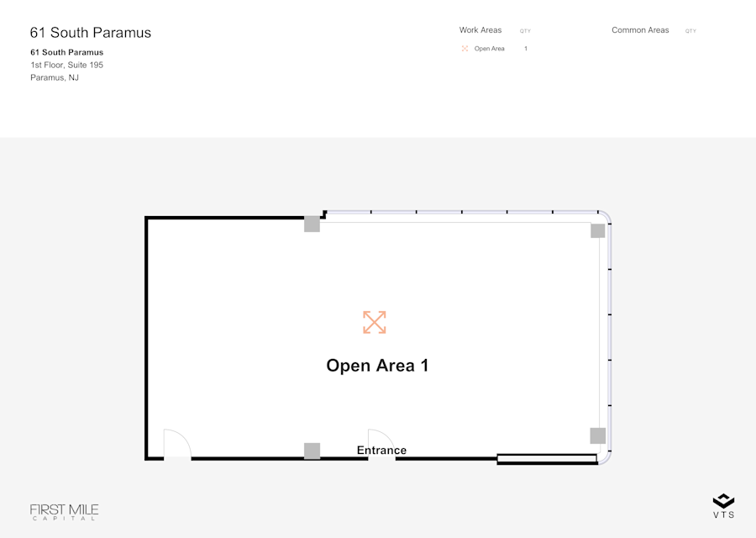Click the First Mile Capital logo
This screenshot has width=756, height=538.
click(64, 512)
